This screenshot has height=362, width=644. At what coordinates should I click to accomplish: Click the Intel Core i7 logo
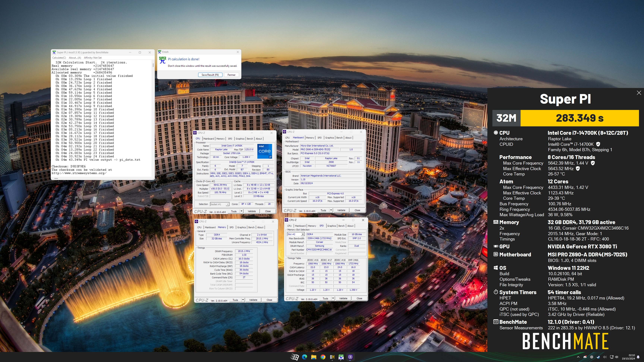point(264,151)
